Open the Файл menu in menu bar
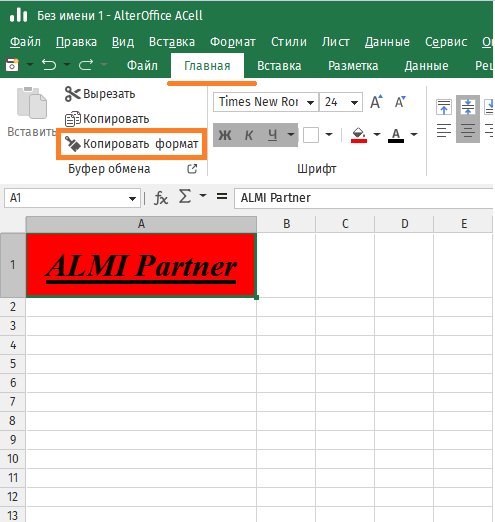The image size is (495, 522). coord(25,42)
